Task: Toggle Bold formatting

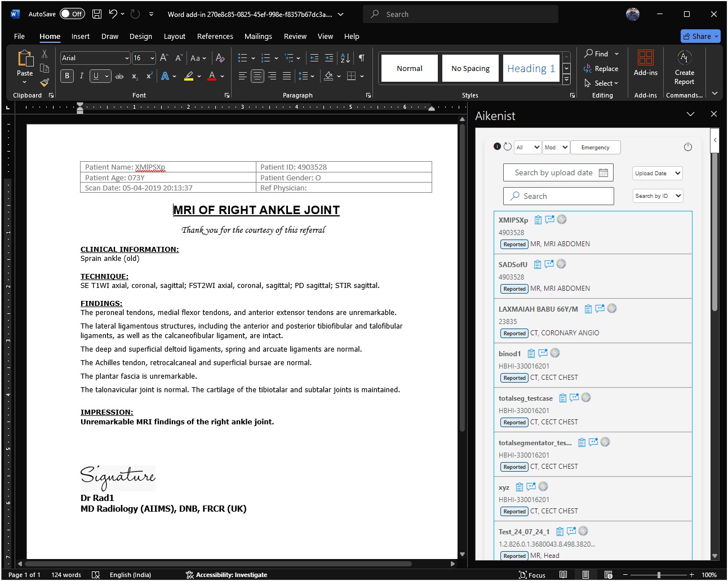Action: pyautogui.click(x=67, y=76)
